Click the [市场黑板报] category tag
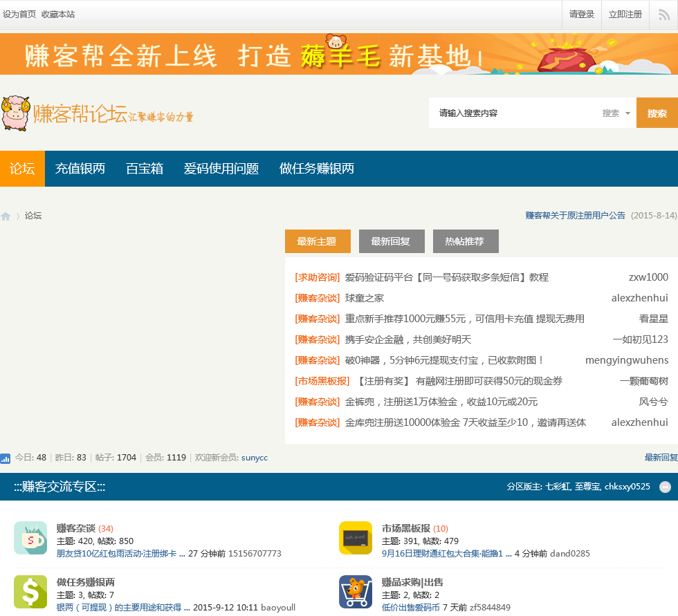678x616 pixels. click(x=322, y=381)
